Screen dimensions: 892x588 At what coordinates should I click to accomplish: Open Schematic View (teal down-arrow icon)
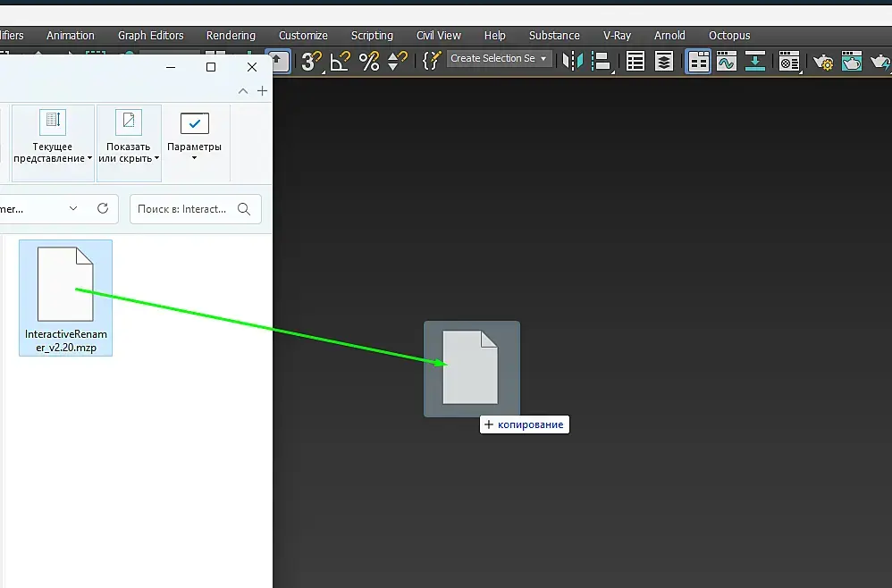pos(755,61)
